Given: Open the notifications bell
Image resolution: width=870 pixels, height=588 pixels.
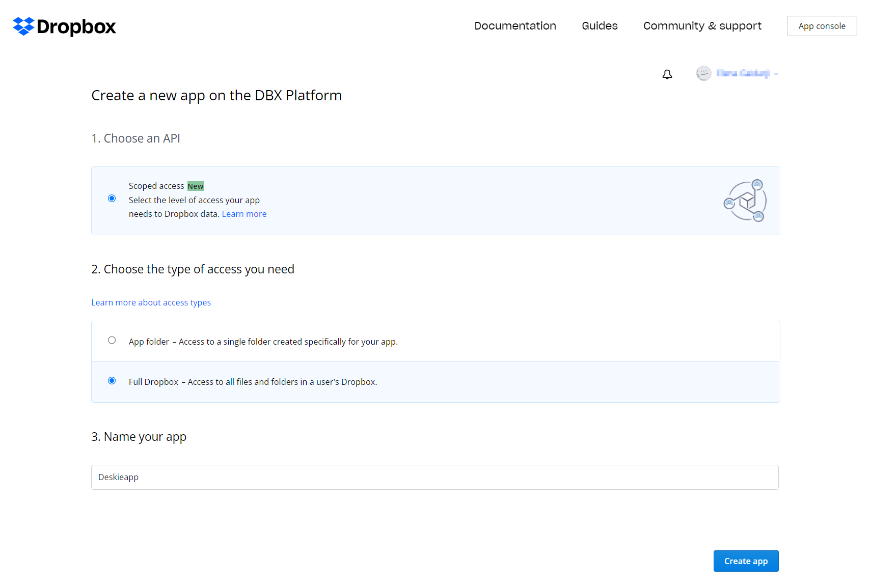Looking at the screenshot, I should 667,74.
